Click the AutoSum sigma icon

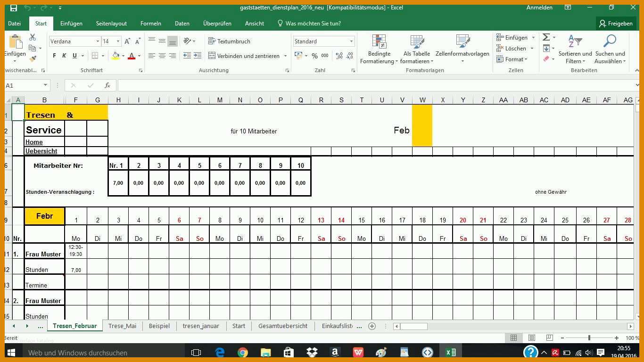pos(546,37)
